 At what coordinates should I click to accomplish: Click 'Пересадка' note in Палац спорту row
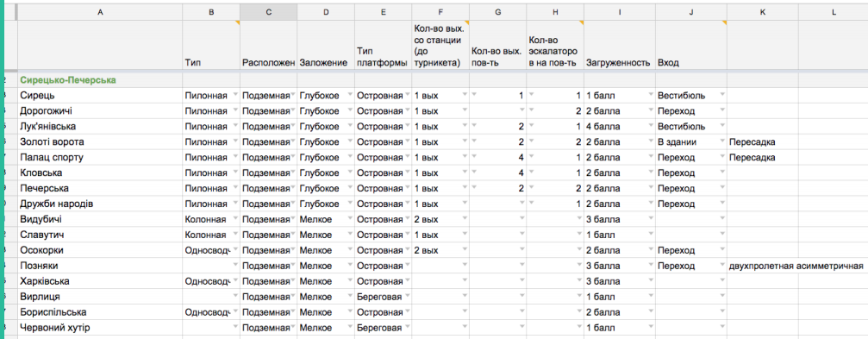(x=752, y=157)
